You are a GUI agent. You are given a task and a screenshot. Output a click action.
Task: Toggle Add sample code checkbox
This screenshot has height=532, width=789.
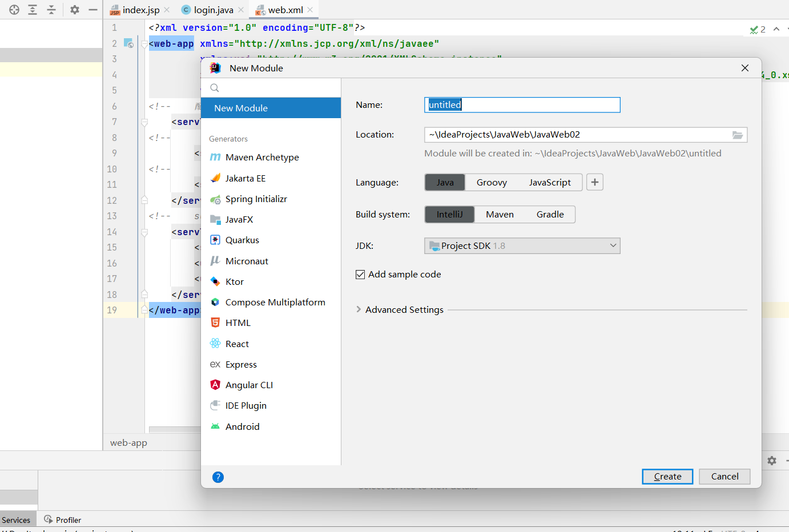tap(360, 275)
